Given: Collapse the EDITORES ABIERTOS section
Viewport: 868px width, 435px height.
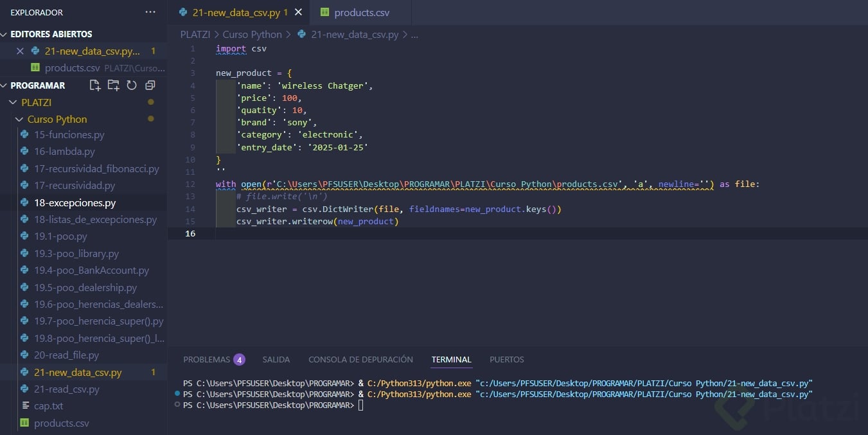Looking at the screenshot, I should point(51,34).
